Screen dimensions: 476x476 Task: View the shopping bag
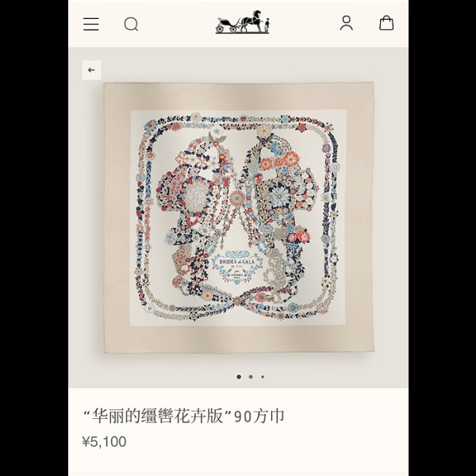point(386,23)
